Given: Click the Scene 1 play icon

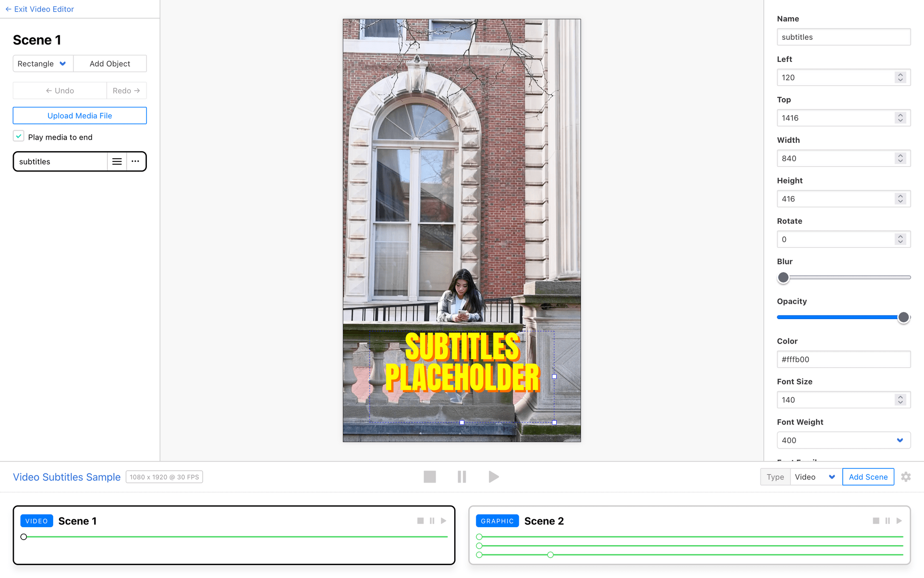Looking at the screenshot, I should click(x=444, y=521).
